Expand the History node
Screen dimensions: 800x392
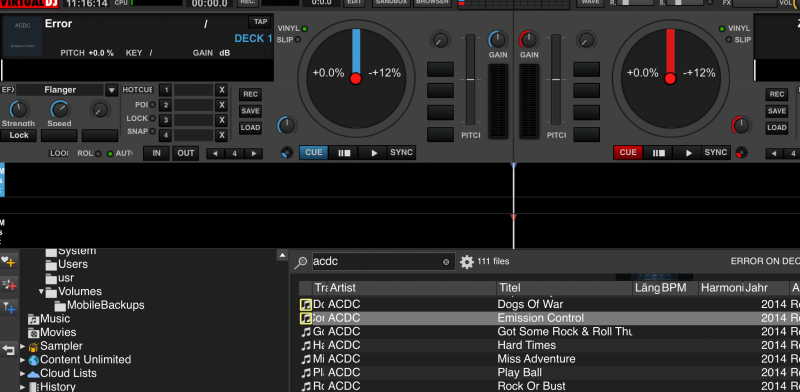(x=23, y=387)
